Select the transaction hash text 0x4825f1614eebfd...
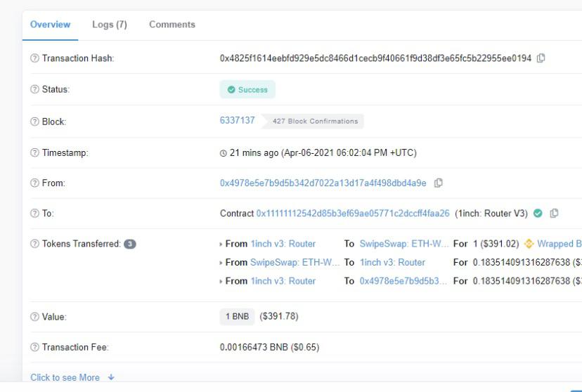 pyautogui.click(x=375, y=58)
